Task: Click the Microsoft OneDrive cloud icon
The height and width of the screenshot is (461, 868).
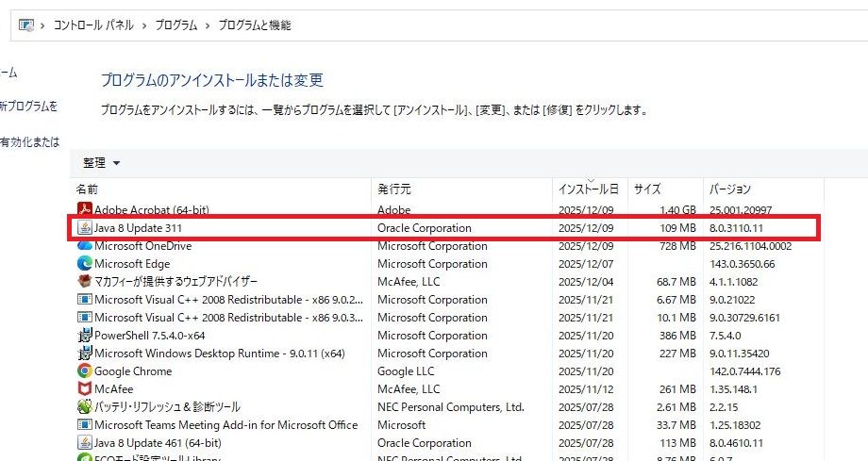Action: point(84,246)
